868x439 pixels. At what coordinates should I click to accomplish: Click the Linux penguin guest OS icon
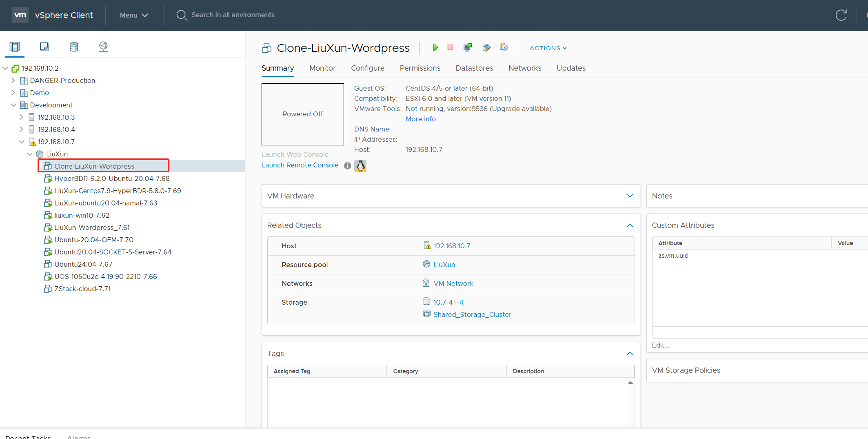pyautogui.click(x=360, y=165)
